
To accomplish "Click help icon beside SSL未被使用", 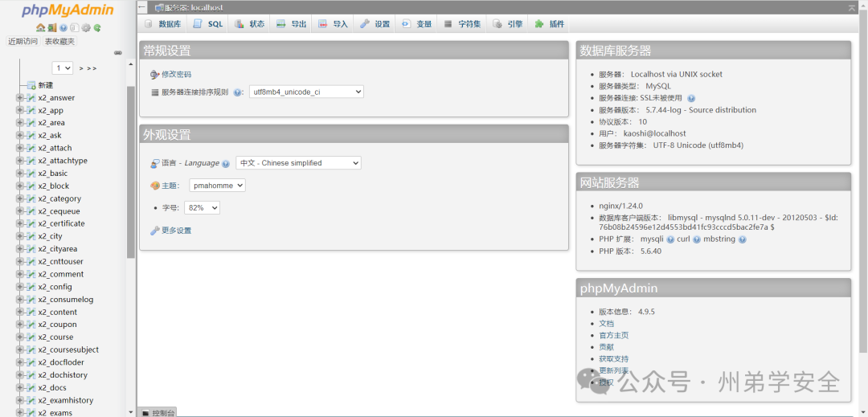I will point(691,99).
